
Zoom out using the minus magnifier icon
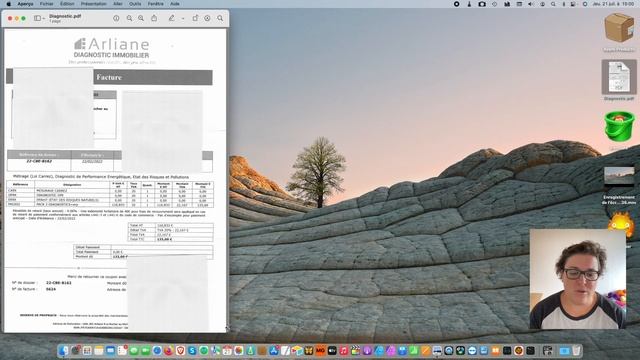129,18
